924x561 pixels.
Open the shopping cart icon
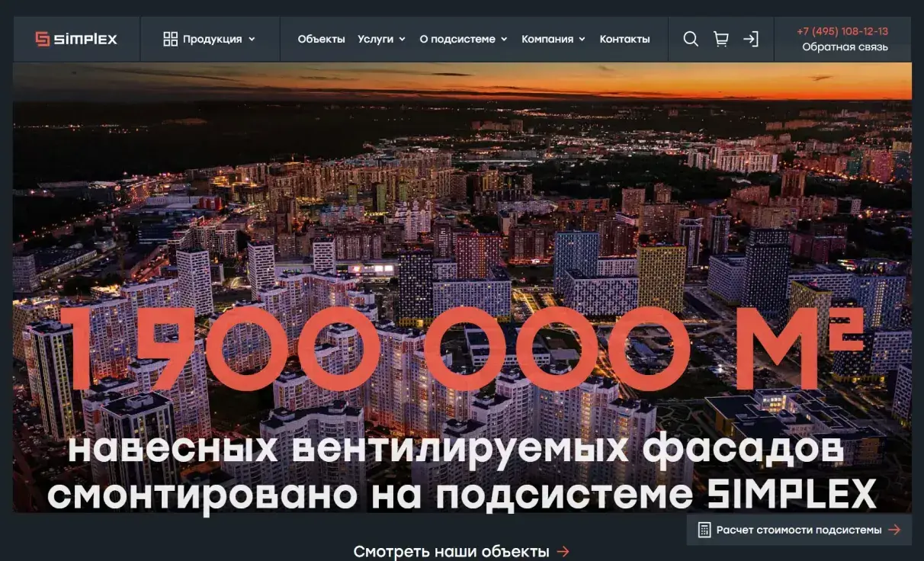tap(720, 39)
